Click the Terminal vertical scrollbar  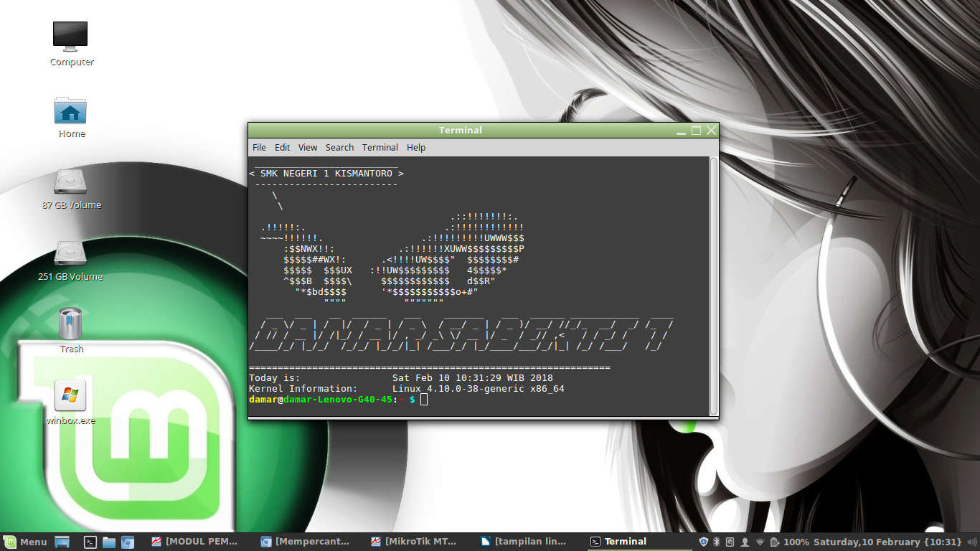713,286
